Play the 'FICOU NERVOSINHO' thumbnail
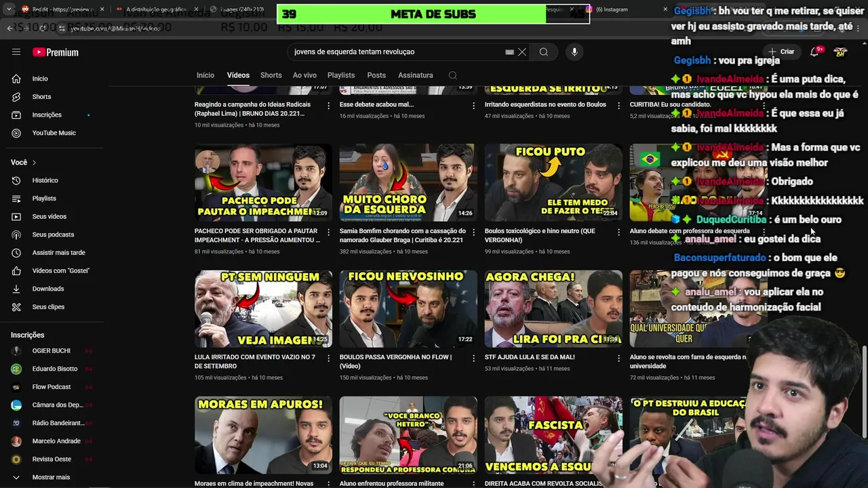Image resolution: width=868 pixels, height=488 pixels. pyautogui.click(x=408, y=309)
